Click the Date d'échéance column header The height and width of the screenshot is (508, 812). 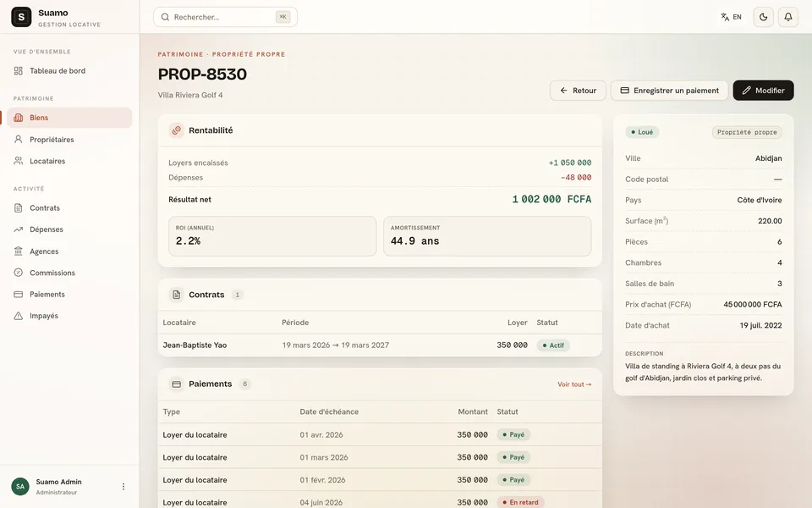point(329,412)
